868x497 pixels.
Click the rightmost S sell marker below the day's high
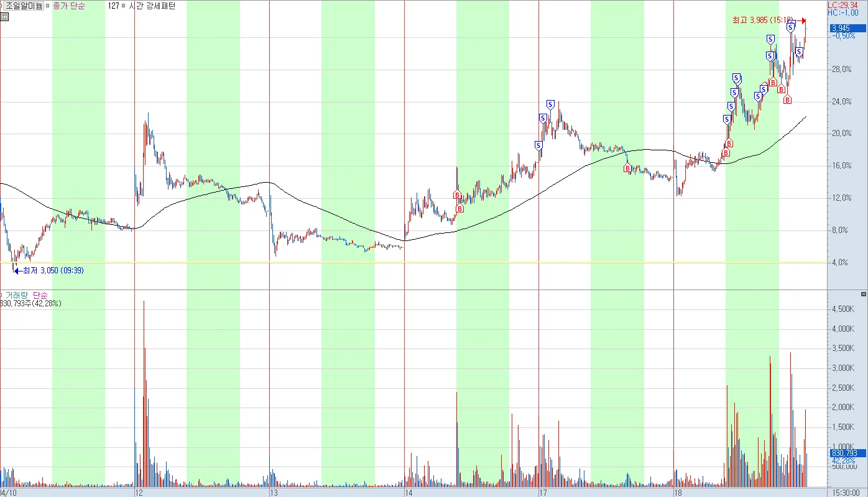click(800, 52)
